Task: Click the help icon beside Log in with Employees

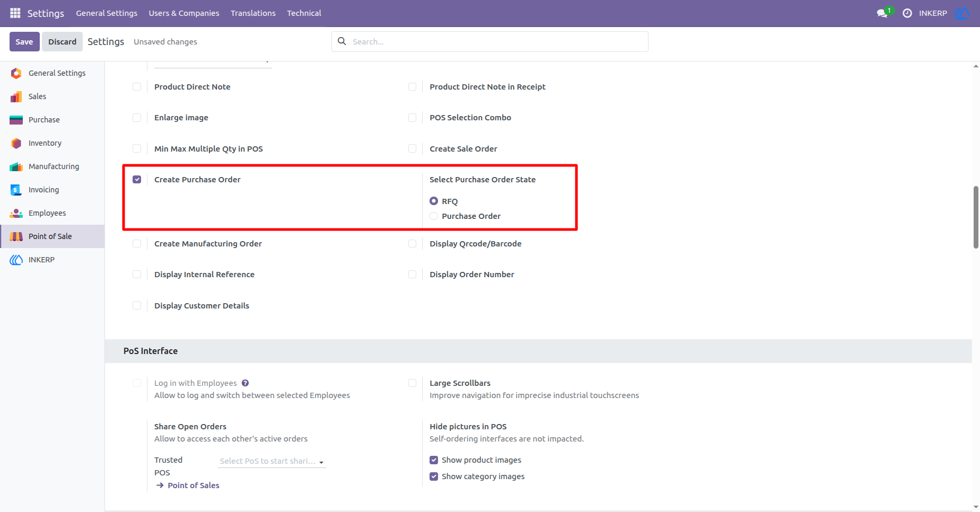Action: point(245,383)
